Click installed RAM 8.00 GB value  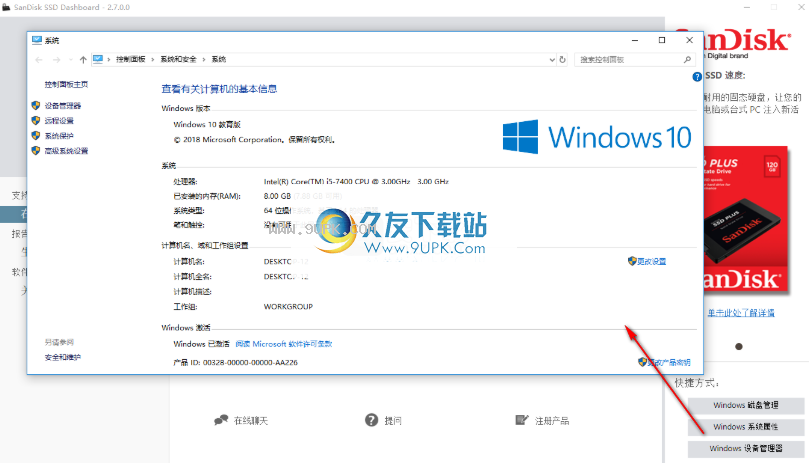[x=277, y=196]
